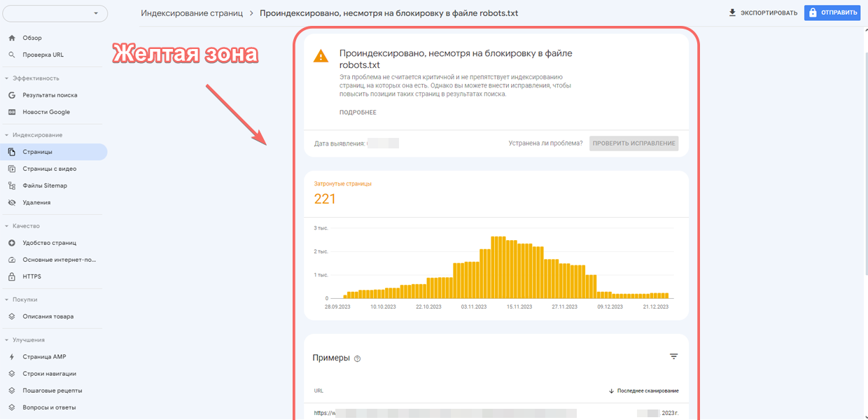Collapse the Качество section
This screenshot has width=868, height=420.
[x=7, y=226]
